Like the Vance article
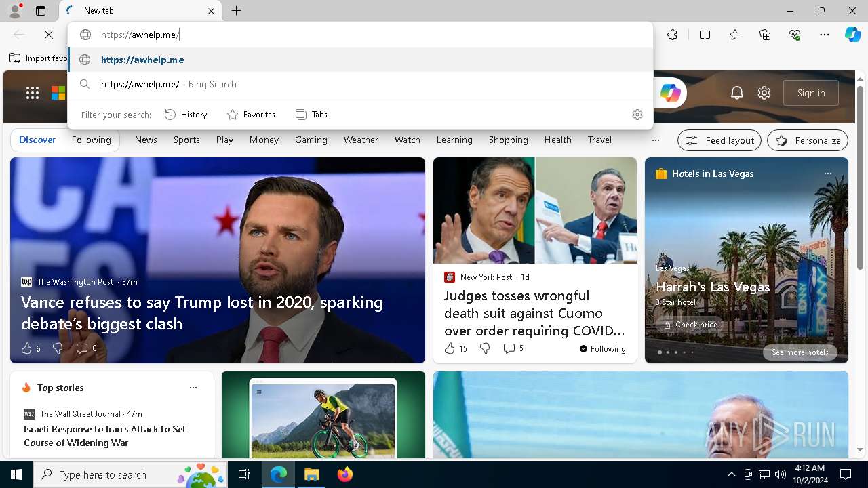This screenshot has height=488, width=868. click(x=26, y=348)
